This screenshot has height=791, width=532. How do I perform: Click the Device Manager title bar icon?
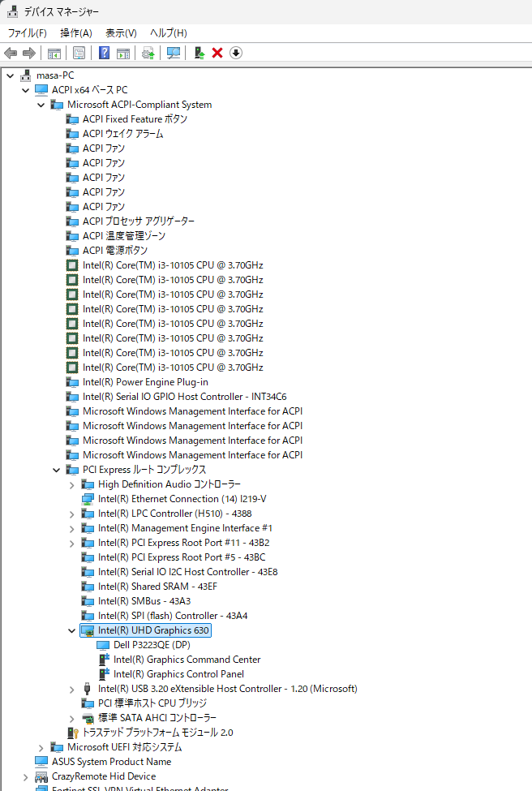click(x=13, y=11)
